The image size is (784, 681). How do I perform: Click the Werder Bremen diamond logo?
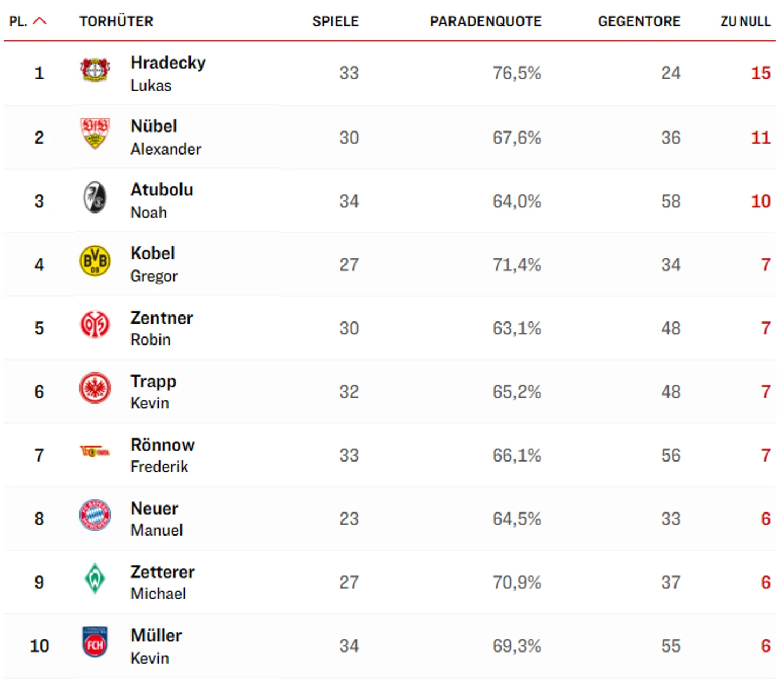(x=95, y=579)
